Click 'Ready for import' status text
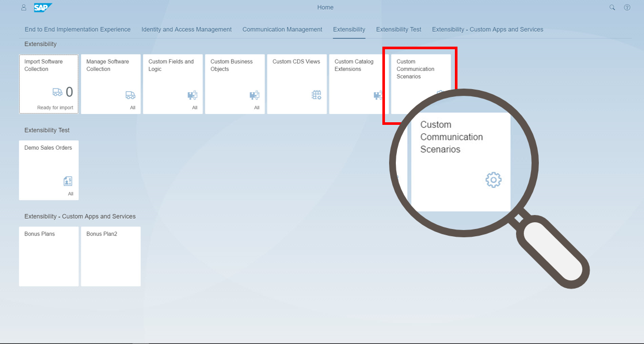Screen dimensions: 644x344 55,108
